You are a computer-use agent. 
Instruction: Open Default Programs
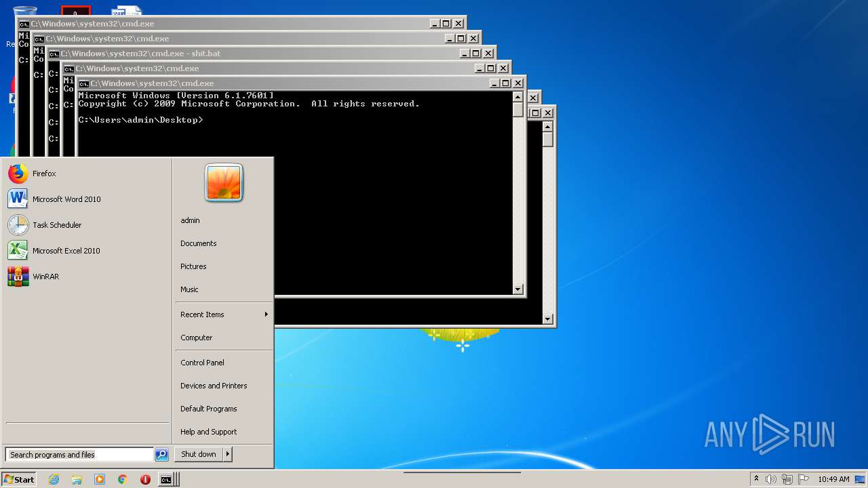coord(224,409)
